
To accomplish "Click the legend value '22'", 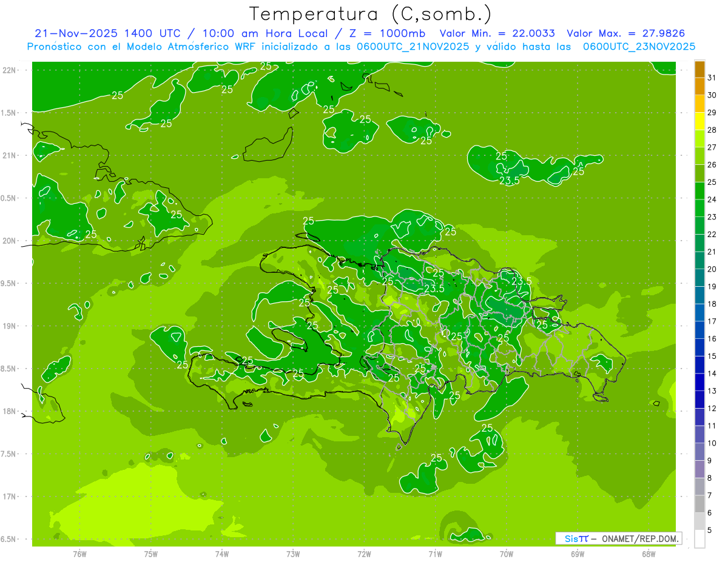I will pos(712,234).
